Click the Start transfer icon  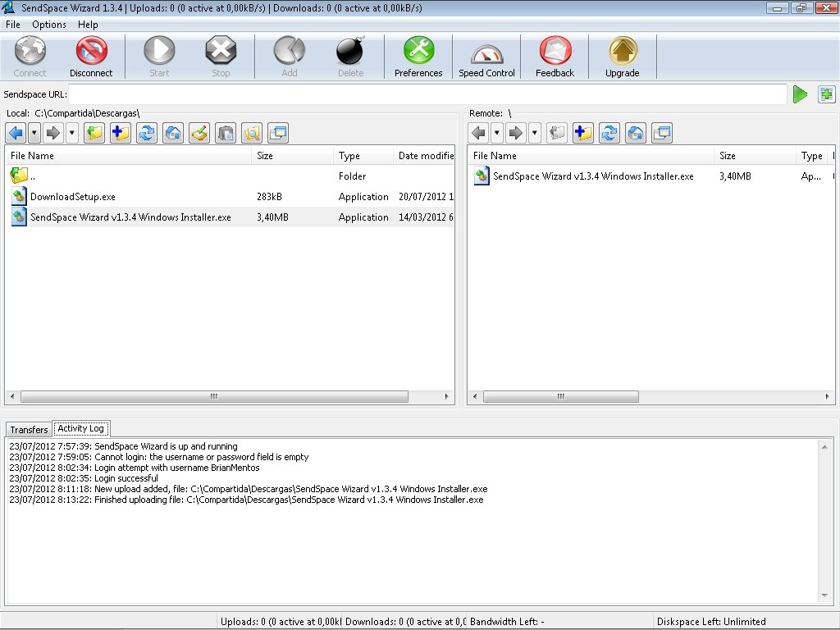(159, 51)
